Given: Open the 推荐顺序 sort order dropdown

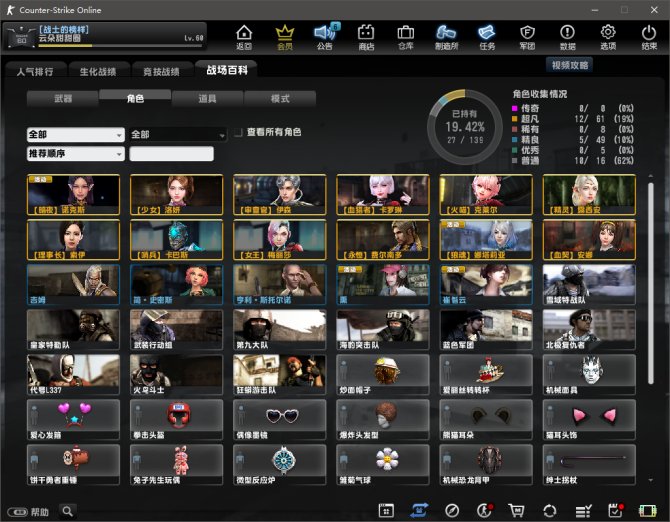Looking at the screenshot, I should 76,153.
